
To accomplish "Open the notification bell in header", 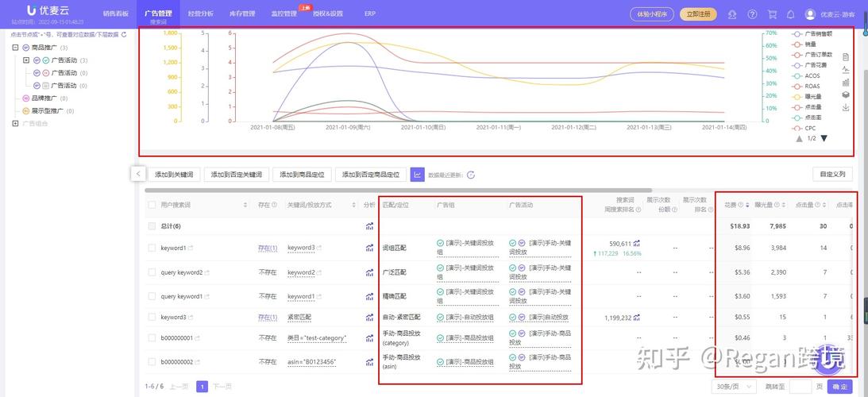I will [790, 14].
